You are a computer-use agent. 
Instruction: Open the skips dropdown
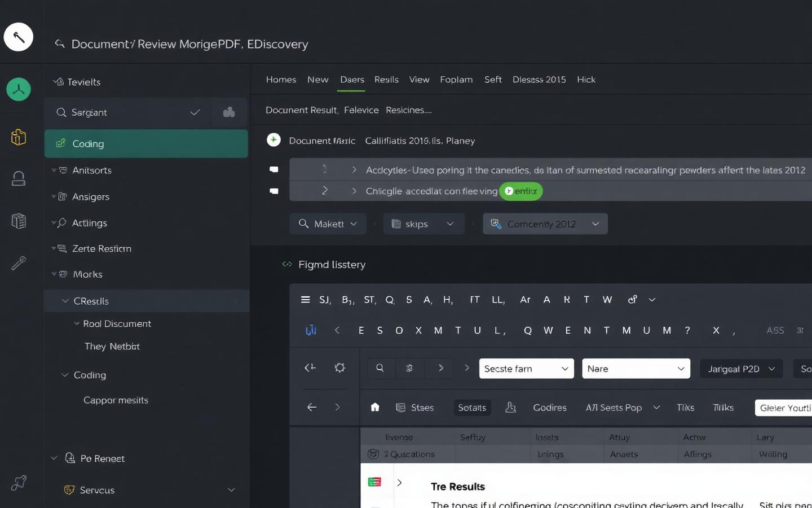[x=424, y=224]
